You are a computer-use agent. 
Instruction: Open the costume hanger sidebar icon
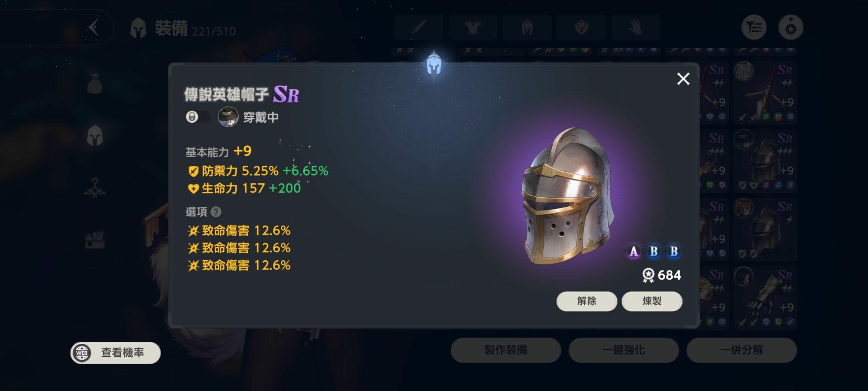pyautogui.click(x=95, y=188)
